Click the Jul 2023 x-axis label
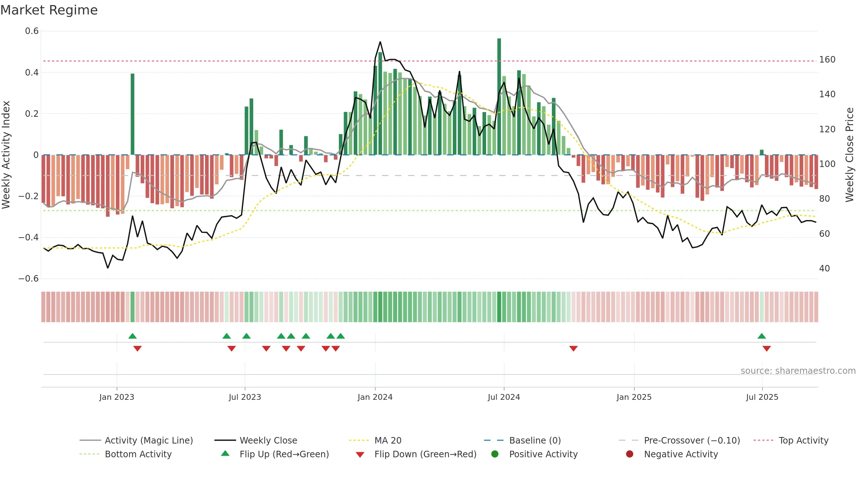Viewport: 868px width, 488px height. pyautogui.click(x=245, y=397)
